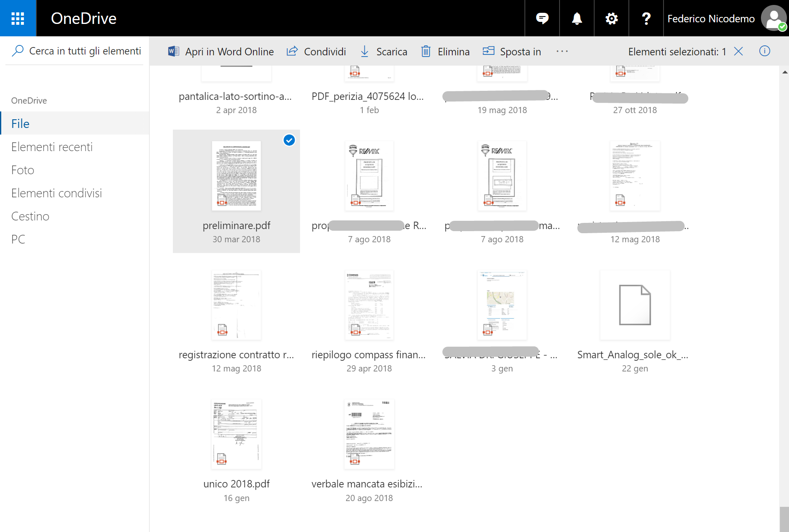Screen dimensions: 789x532
Task: Click the trash bin icon
Action: tap(426, 51)
